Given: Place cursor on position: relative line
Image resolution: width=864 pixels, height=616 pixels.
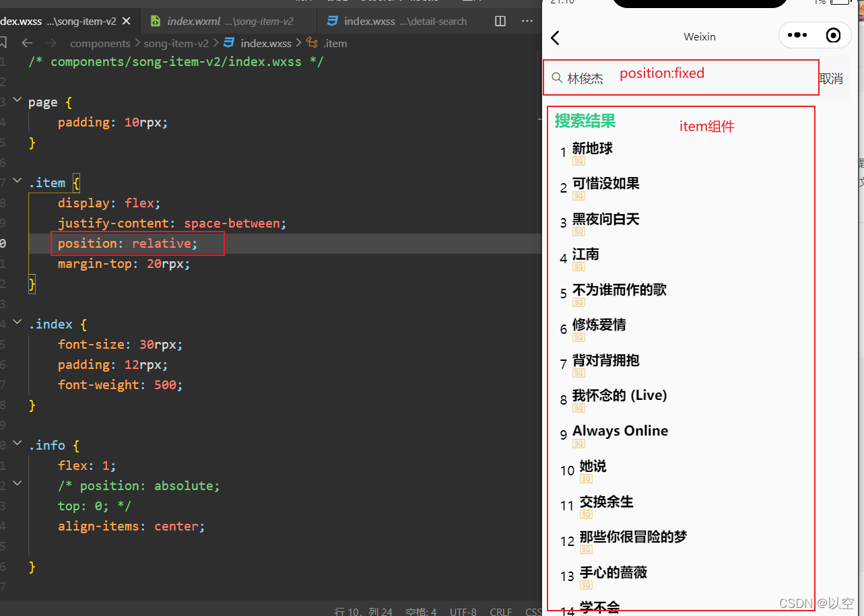Looking at the screenshot, I should pos(128,243).
